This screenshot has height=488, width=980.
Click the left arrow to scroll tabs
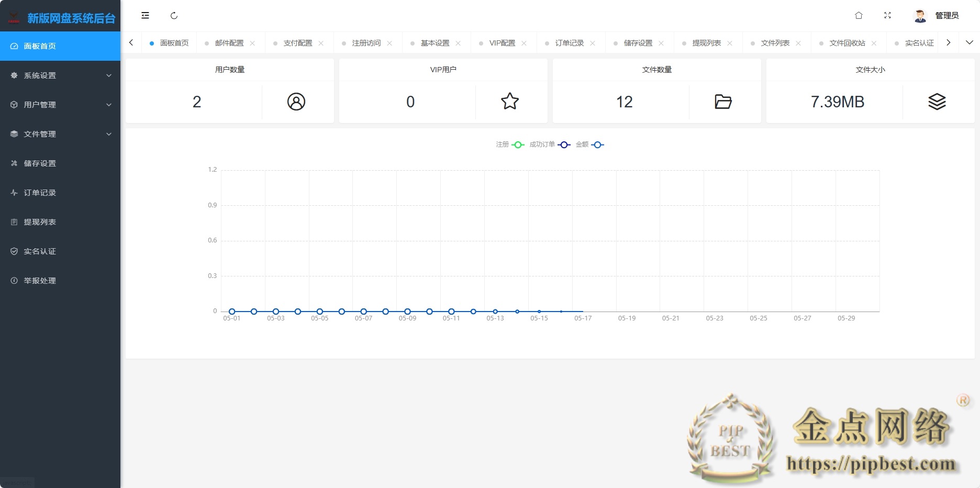131,42
